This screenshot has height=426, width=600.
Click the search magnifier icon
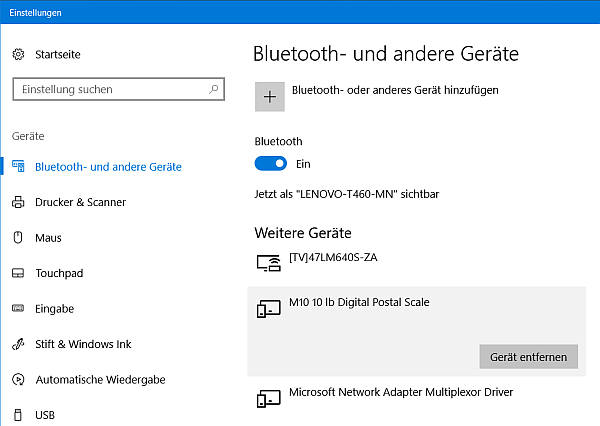214,89
